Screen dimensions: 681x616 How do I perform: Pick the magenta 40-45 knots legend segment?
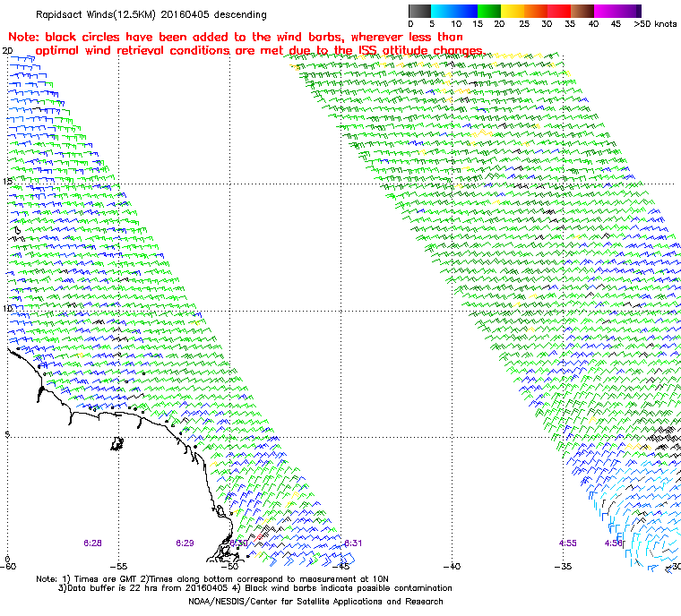pos(606,11)
